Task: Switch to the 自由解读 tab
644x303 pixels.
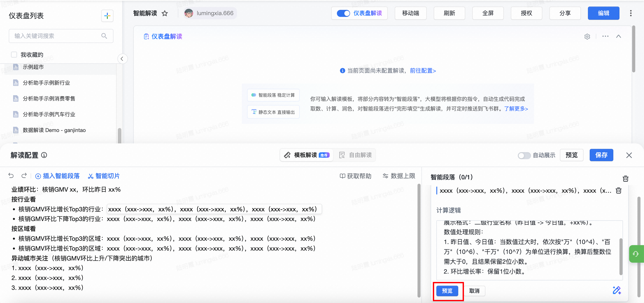Action: coord(355,155)
